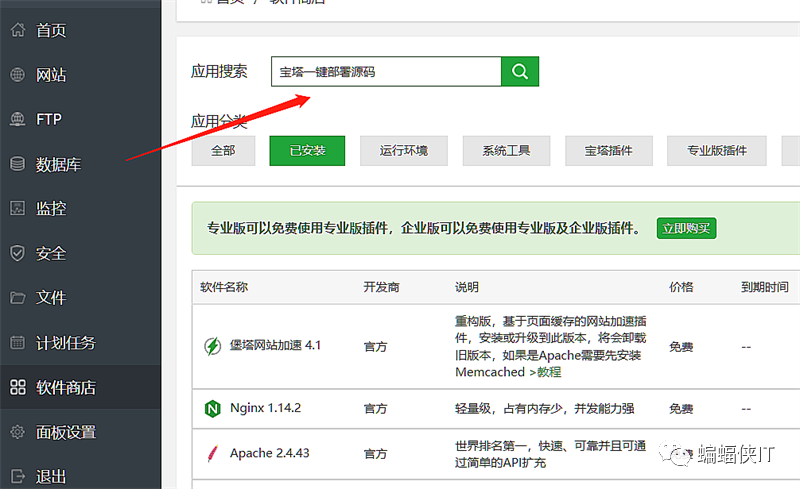Open 计划任务 in the sidebar
Image resolution: width=800 pixels, height=489 pixels.
[66, 343]
